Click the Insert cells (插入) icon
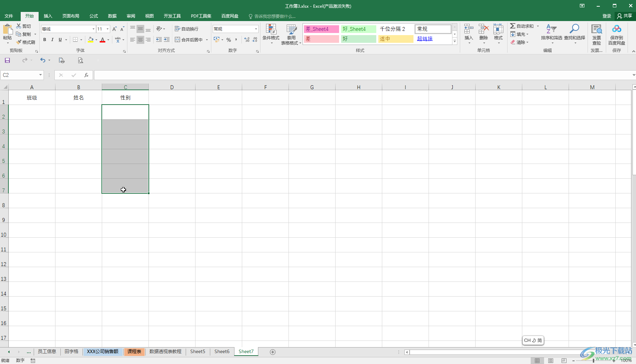Viewport: 636px width, 364px height. coord(469,29)
